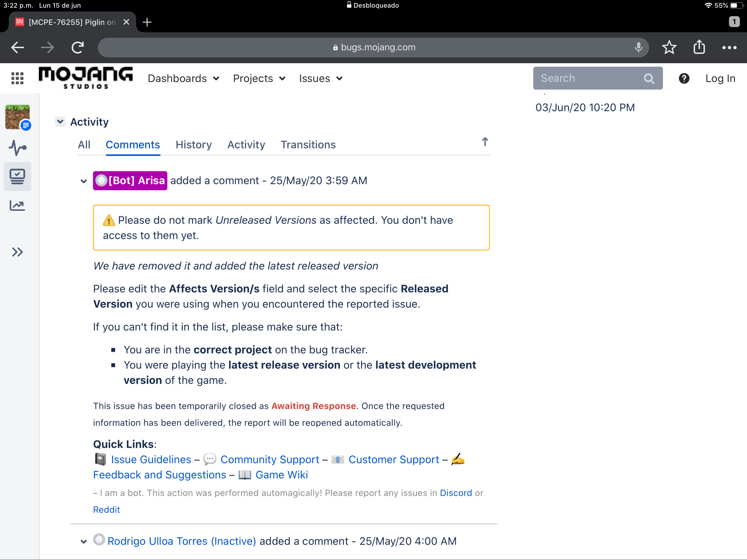Open the activity pulse sidebar icon
The image size is (747, 560).
pos(17,148)
